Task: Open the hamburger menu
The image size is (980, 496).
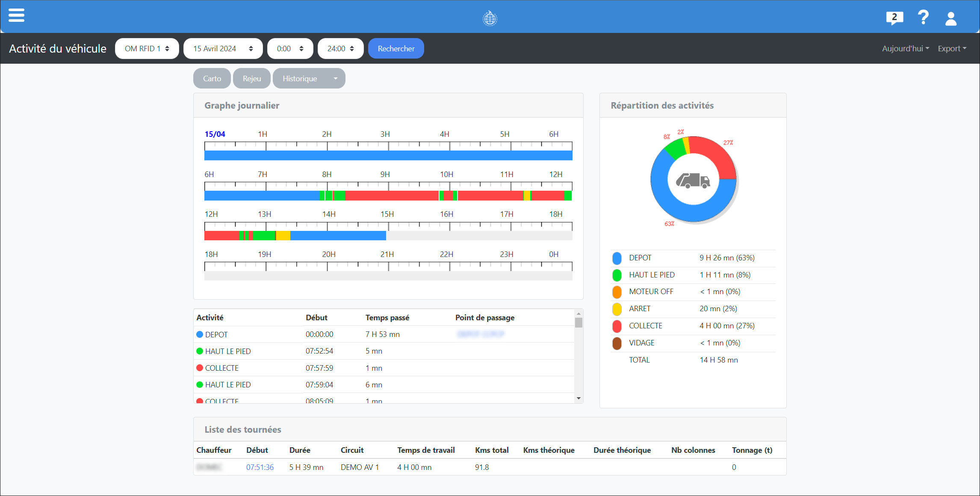Action: tap(16, 16)
